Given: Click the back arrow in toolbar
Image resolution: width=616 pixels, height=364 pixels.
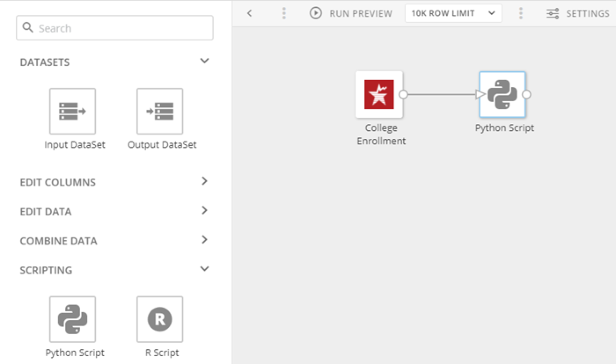Looking at the screenshot, I should coord(250,13).
